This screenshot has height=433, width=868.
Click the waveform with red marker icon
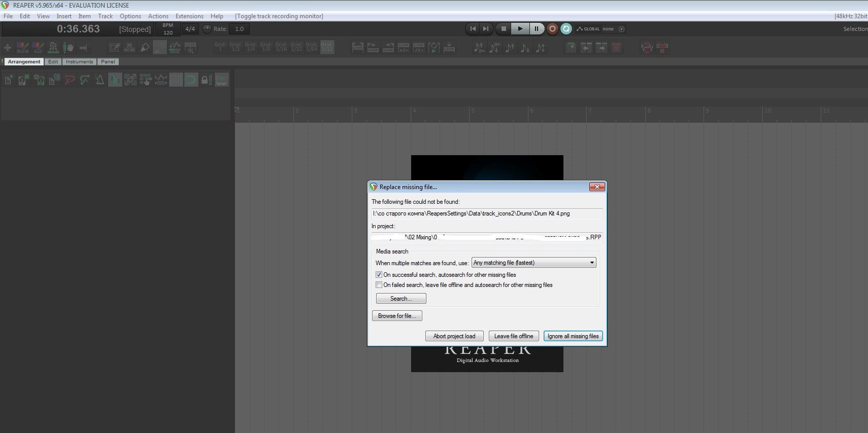[647, 48]
